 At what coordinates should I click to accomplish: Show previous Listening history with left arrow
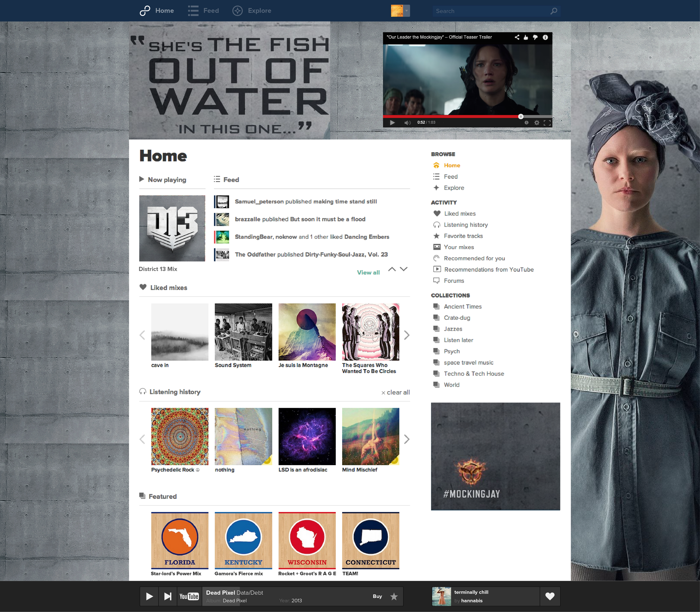(x=142, y=439)
